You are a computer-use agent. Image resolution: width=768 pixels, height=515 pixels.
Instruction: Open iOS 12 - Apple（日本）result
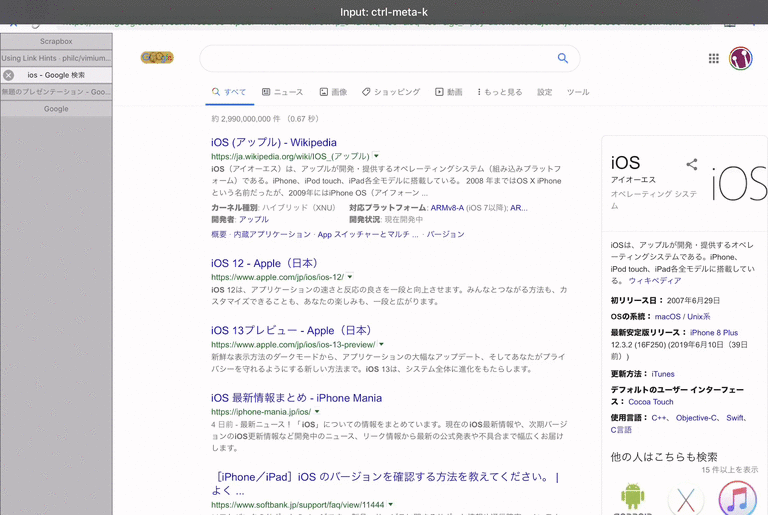(x=264, y=263)
